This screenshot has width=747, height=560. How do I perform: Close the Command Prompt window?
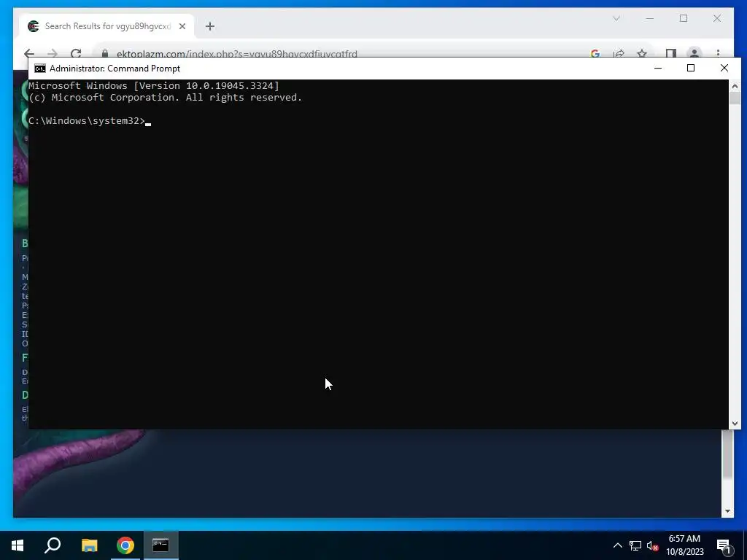point(724,68)
